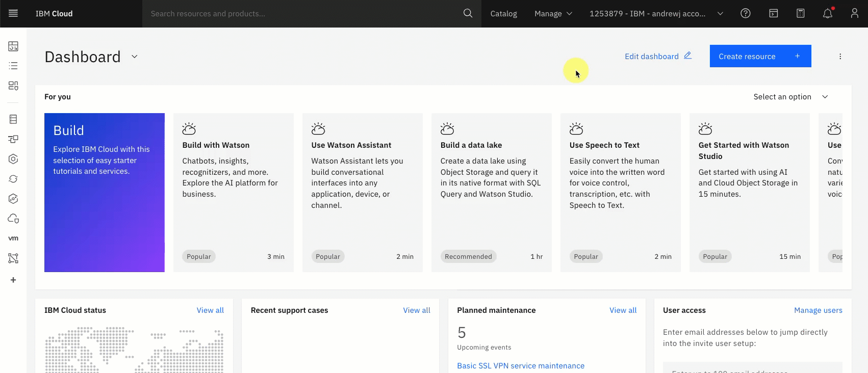Viewport: 868px width, 373px height.
Task: Click the Build with Watson card icon
Action: point(189,128)
